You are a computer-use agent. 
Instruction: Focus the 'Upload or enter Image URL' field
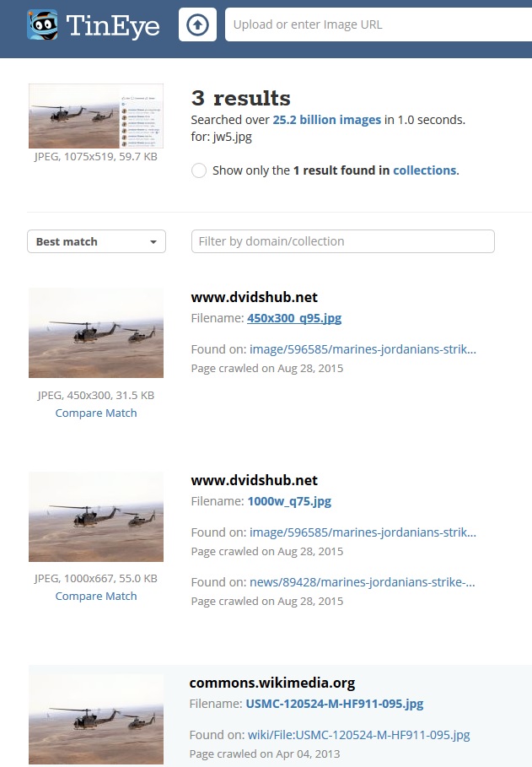point(379,24)
